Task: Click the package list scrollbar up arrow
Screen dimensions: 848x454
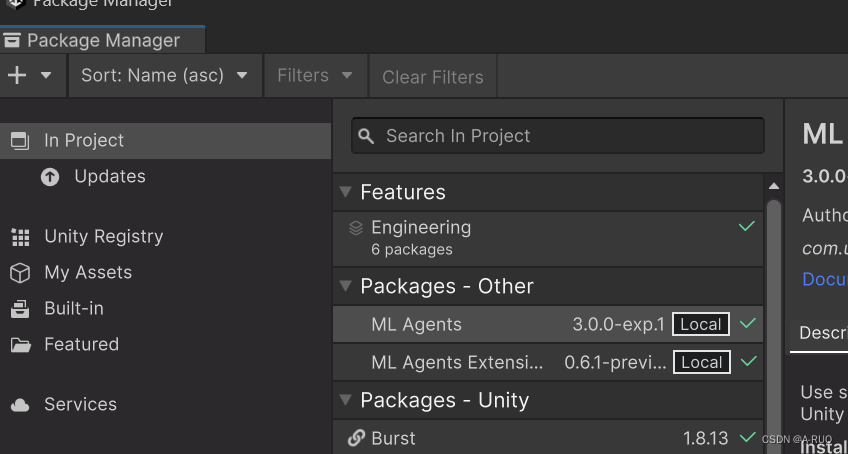Action: coord(774,186)
